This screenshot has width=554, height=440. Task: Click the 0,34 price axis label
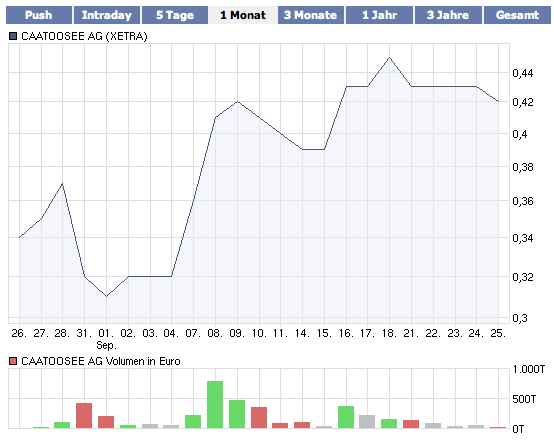coord(523,238)
